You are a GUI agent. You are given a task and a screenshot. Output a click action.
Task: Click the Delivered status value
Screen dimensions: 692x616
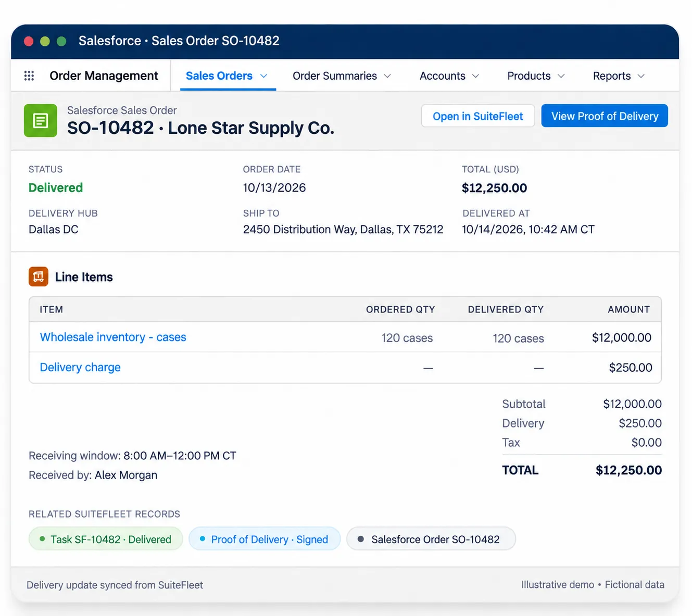(56, 188)
